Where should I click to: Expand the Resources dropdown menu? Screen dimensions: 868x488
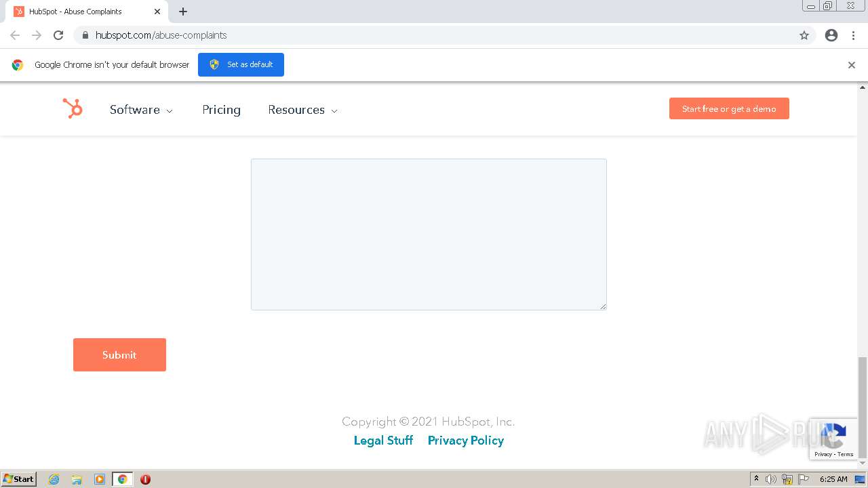(x=302, y=110)
